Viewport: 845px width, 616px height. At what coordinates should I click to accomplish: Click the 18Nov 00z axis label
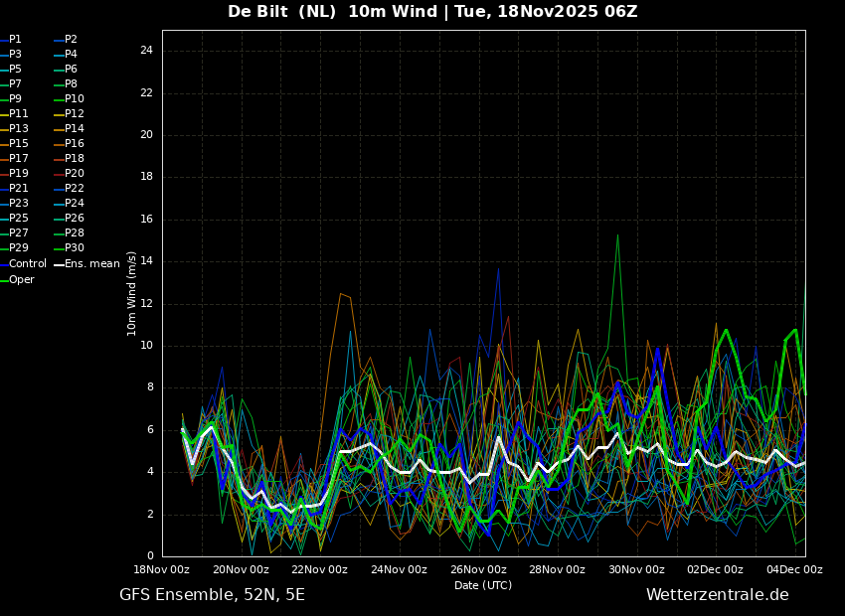pyautogui.click(x=163, y=570)
